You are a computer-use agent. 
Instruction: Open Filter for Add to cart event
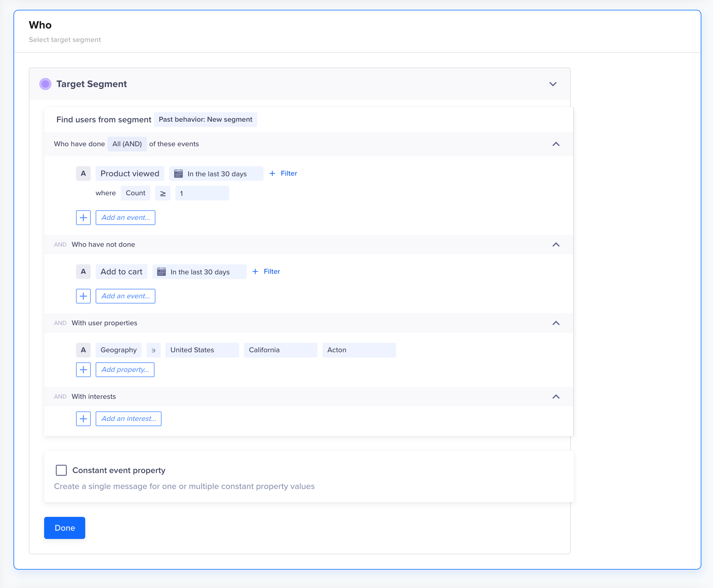coord(266,272)
